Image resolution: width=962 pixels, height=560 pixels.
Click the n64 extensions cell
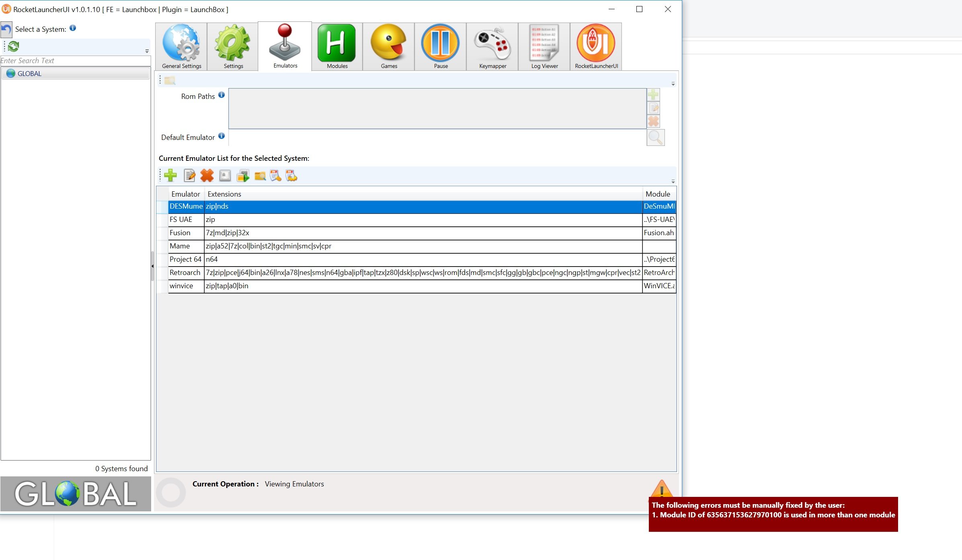[x=423, y=259]
